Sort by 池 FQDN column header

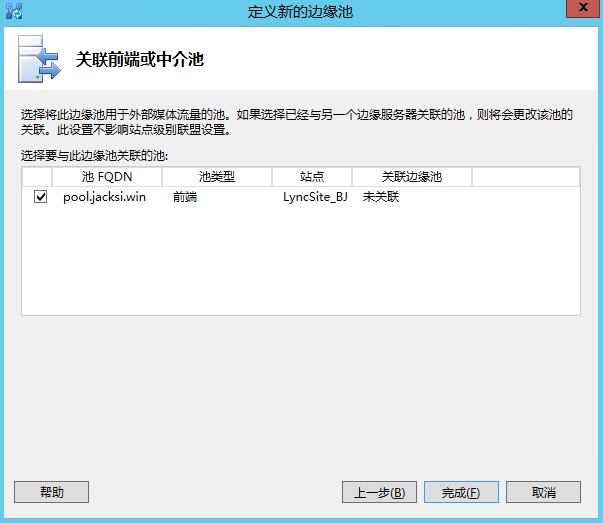107,177
